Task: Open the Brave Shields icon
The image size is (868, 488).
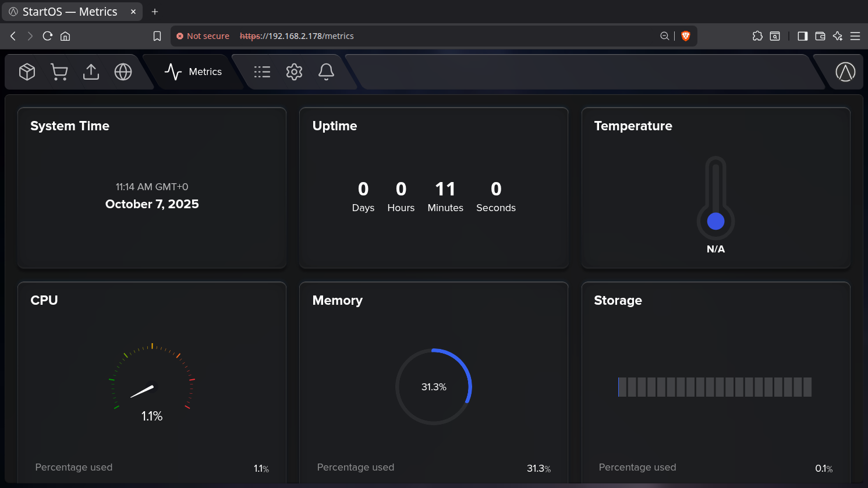Action: tap(686, 36)
